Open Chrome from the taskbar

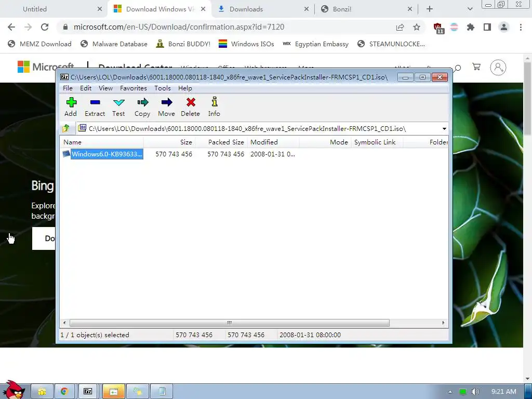64,392
